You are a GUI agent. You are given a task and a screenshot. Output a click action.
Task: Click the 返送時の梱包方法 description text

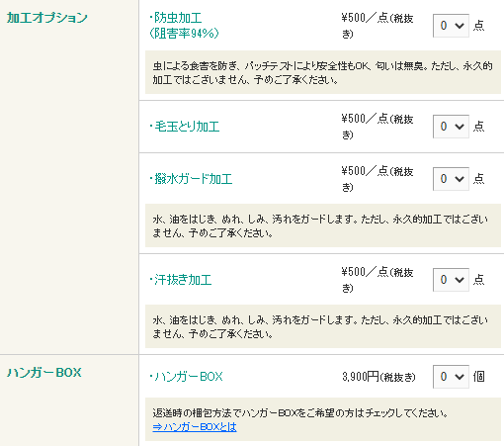point(300,412)
